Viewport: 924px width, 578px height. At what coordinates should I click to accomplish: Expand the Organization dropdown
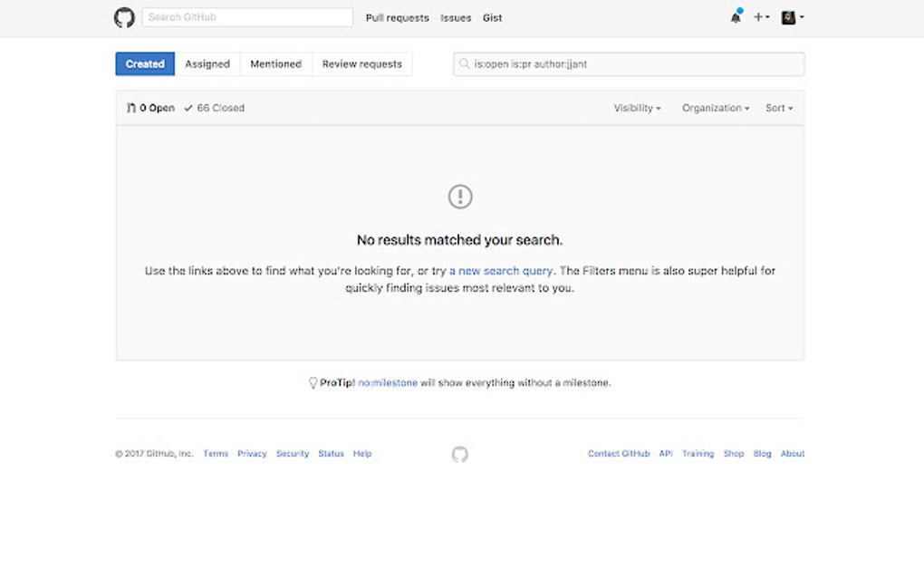pyautogui.click(x=716, y=108)
